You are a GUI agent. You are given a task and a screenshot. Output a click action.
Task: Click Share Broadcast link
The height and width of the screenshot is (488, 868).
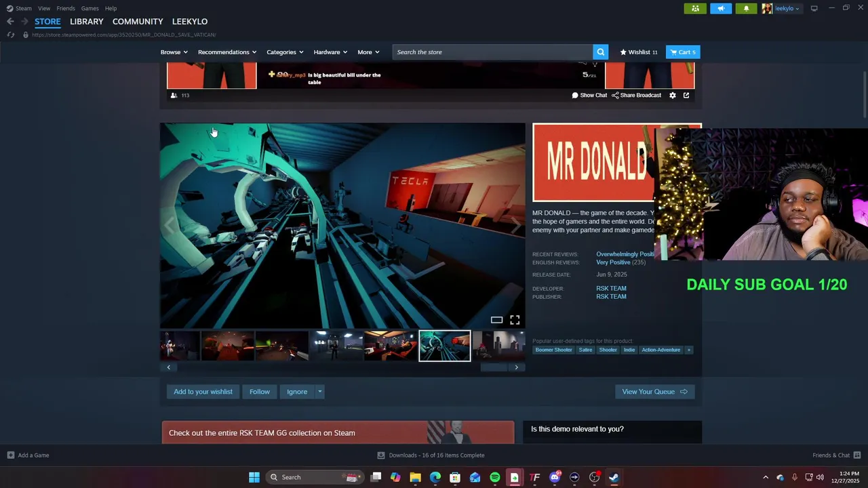point(636,96)
